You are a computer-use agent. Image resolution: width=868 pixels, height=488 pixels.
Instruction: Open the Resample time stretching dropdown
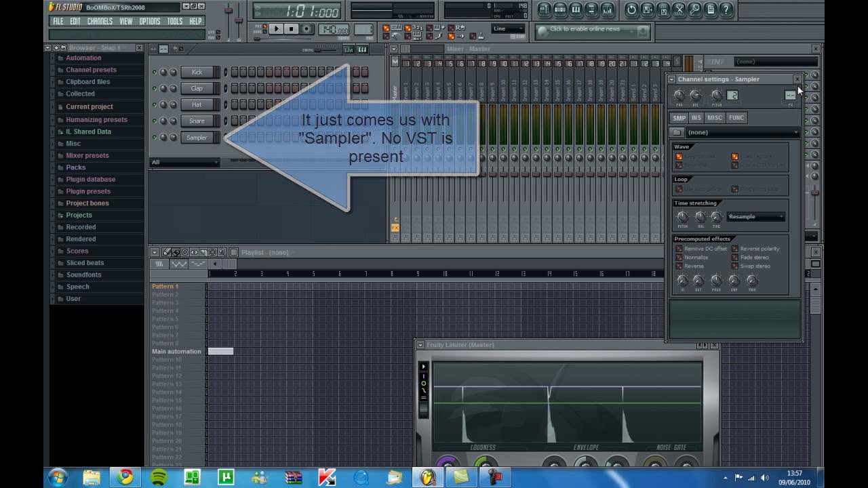(755, 217)
